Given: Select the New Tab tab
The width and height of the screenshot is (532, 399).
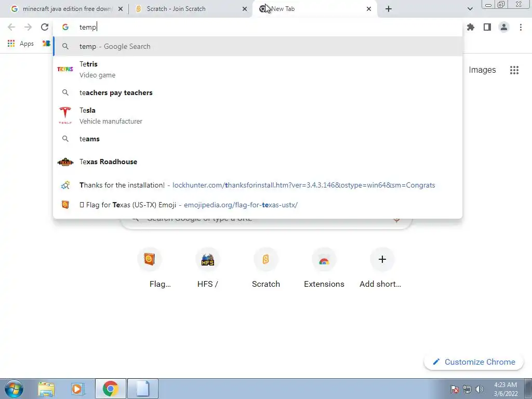Looking at the screenshot, I should pyautogui.click(x=315, y=9).
